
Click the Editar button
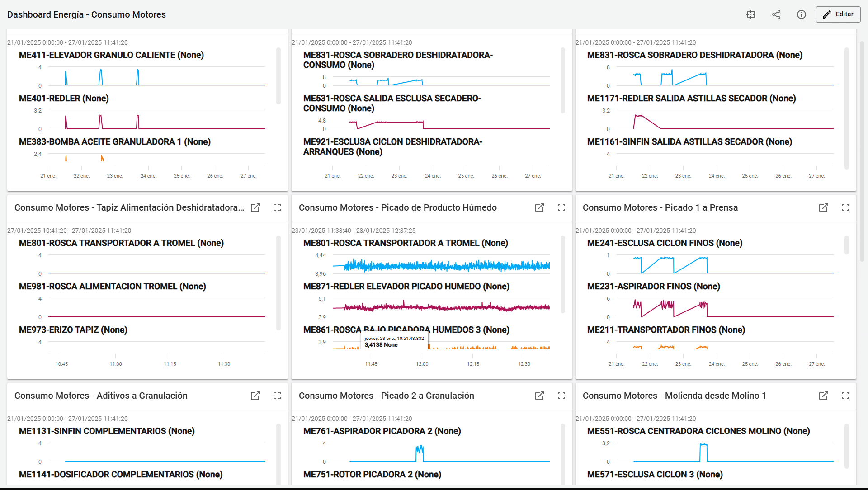838,14
